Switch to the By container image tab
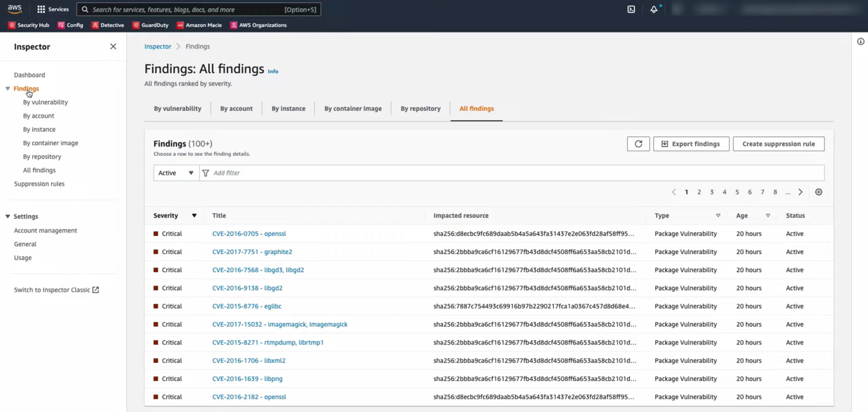 click(352, 108)
